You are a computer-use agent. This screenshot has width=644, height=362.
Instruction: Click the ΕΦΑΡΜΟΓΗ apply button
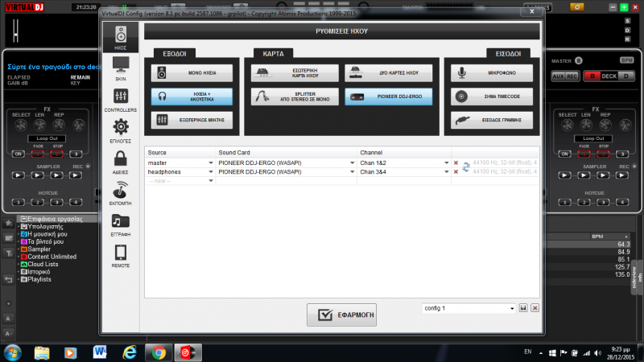[342, 315]
